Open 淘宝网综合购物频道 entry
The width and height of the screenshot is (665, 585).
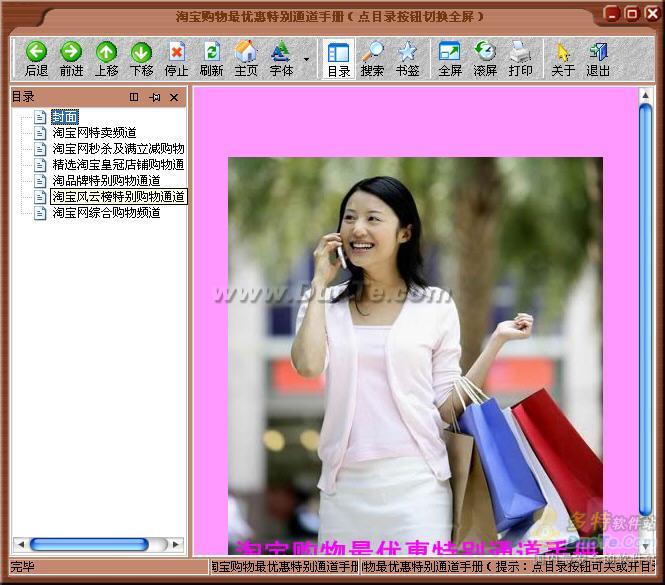(106, 213)
